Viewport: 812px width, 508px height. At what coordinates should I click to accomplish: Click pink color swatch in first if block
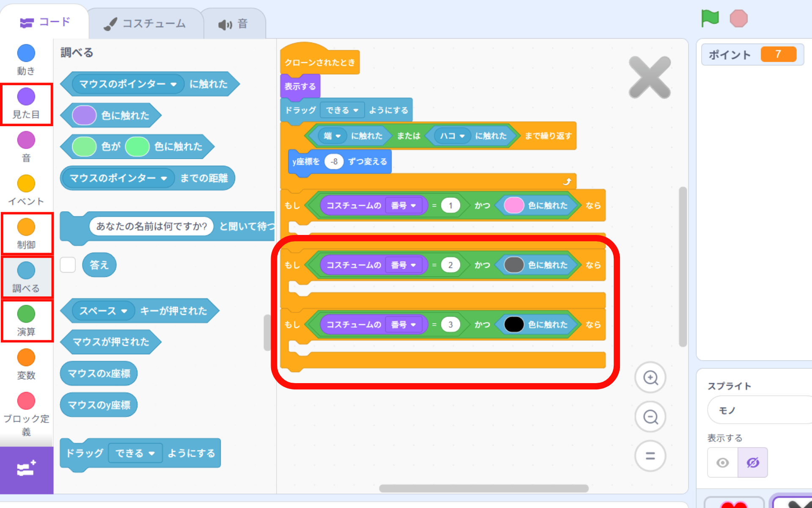point(514,206)
